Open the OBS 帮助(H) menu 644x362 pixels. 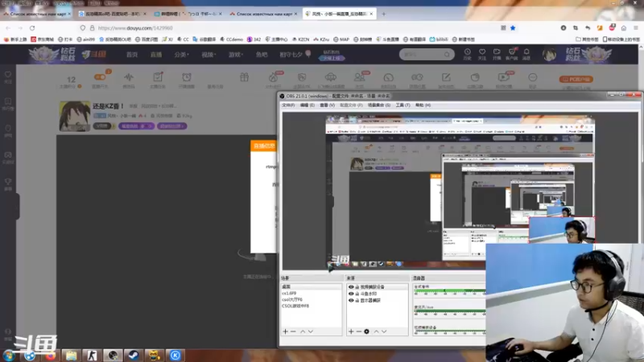coord(423,105)
